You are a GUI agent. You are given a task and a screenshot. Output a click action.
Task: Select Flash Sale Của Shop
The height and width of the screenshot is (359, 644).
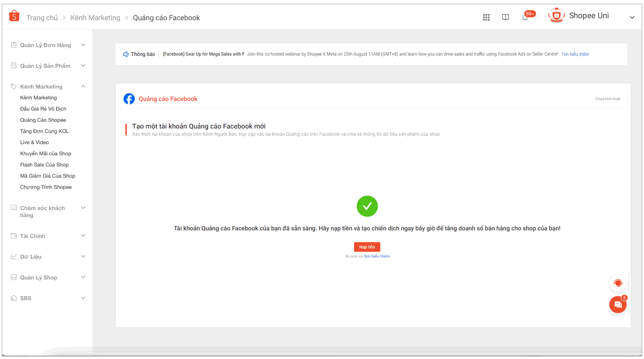pos(44,165)
